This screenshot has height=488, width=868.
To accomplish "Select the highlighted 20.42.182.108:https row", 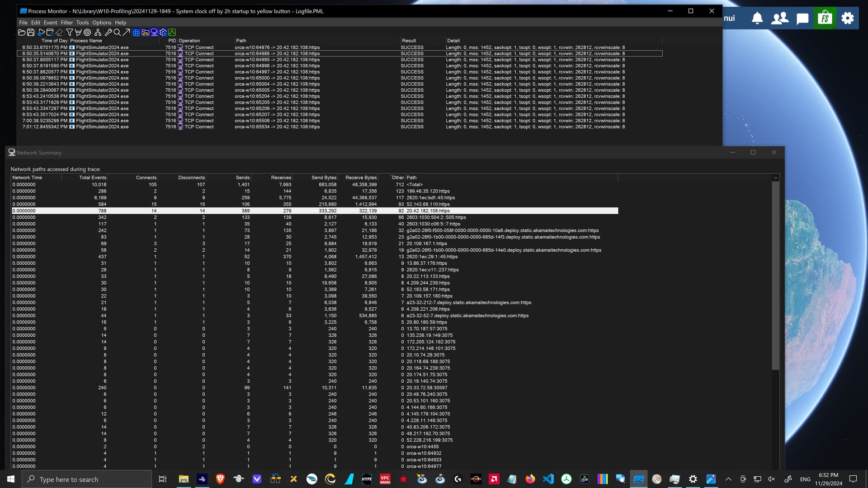I will tap(315, 211).
